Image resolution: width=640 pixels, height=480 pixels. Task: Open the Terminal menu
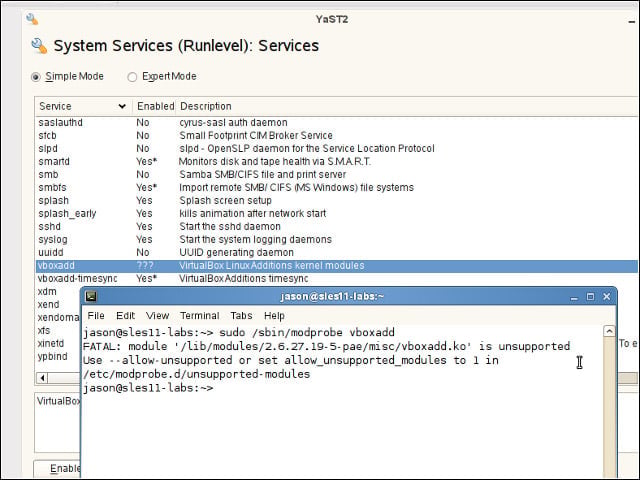tap(200, 316)
